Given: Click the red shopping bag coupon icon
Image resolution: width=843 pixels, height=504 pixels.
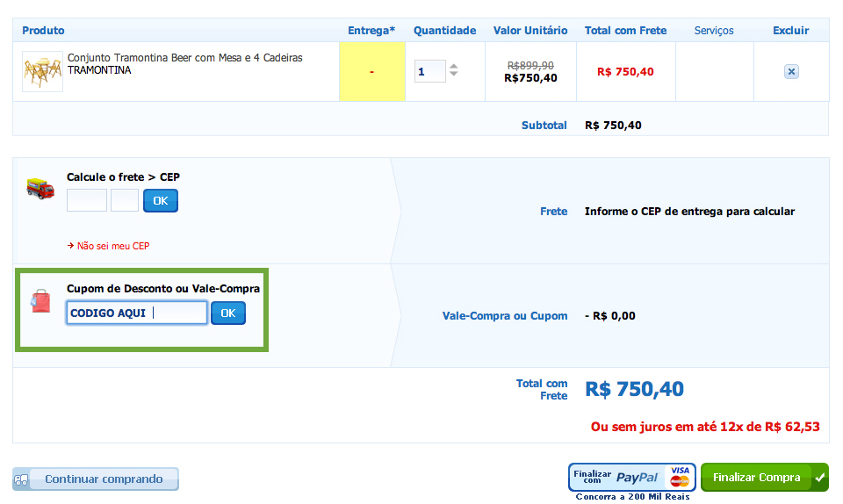Looking at the screenshot, I should [x=40, y=301].
